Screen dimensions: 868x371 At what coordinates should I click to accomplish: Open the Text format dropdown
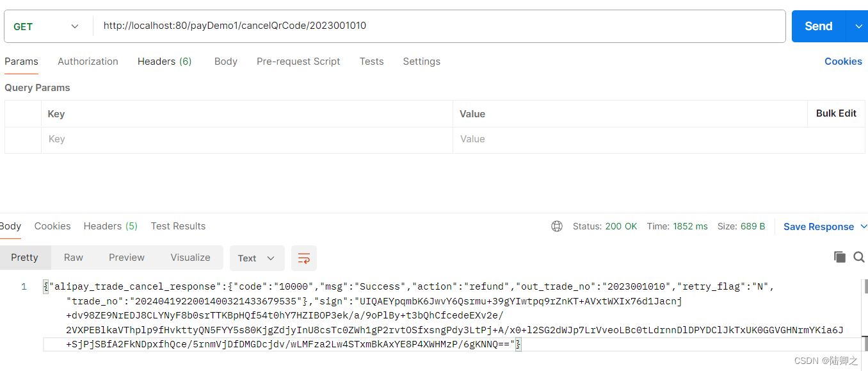[257, 258]
